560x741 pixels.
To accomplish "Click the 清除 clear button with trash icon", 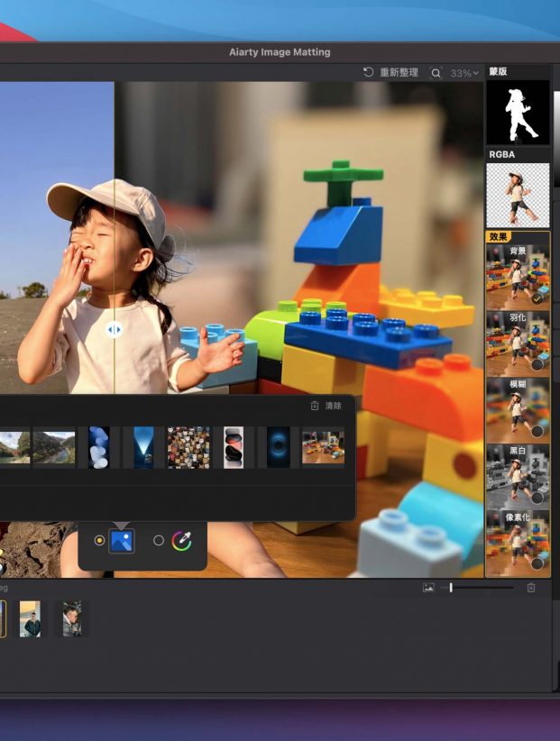I will pyautogui.click(x=326, y=406).
